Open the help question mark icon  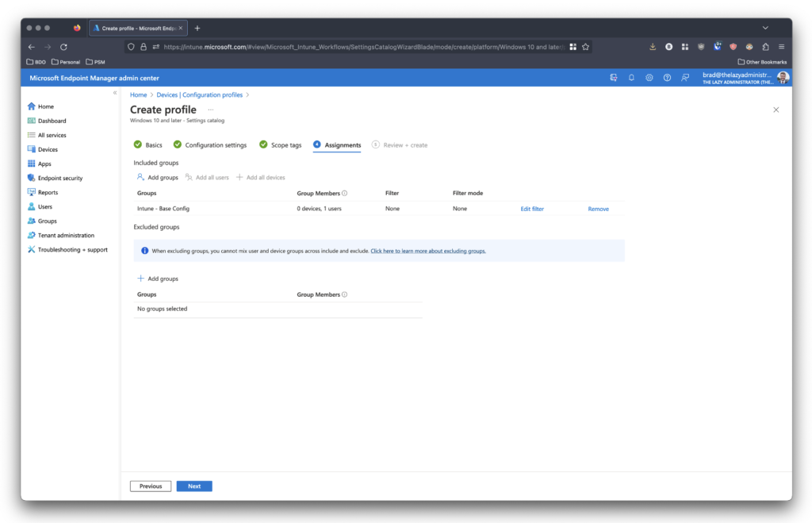point(667,78)
